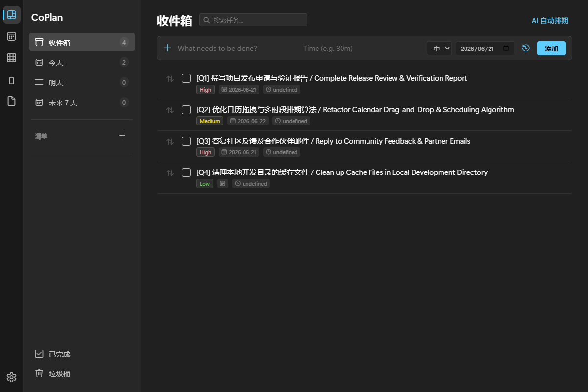The height and width of the screenshot is (392, 588).
Task: Select 收件箱 in the sidebar
Action: tap(82, 42)
